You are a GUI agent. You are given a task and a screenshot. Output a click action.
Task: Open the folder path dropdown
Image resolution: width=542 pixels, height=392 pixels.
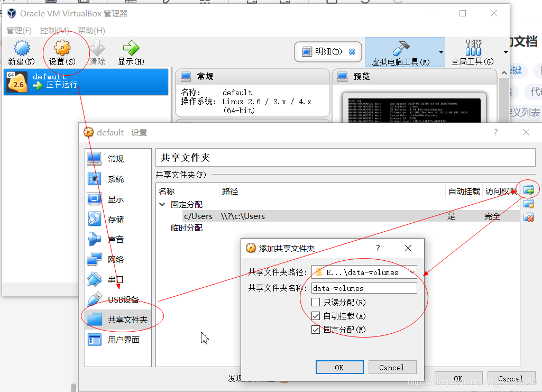(412, 272)
